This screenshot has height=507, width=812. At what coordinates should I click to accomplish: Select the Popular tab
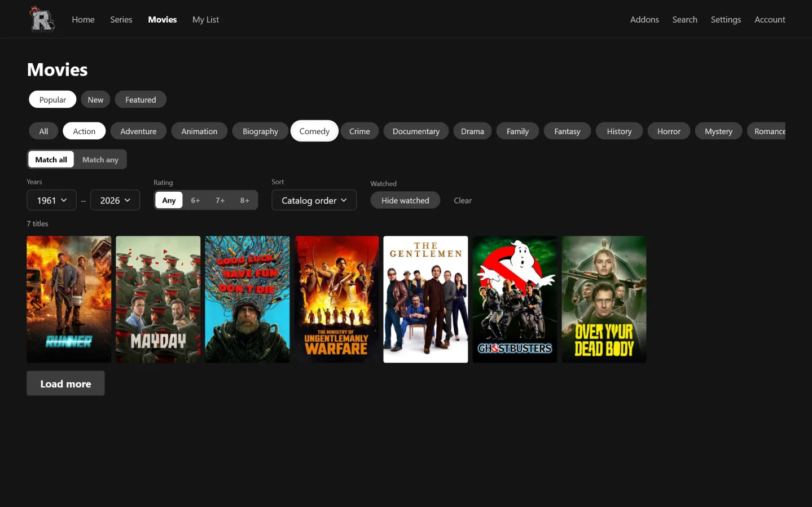pyautogui.click(x=52, y=100)
